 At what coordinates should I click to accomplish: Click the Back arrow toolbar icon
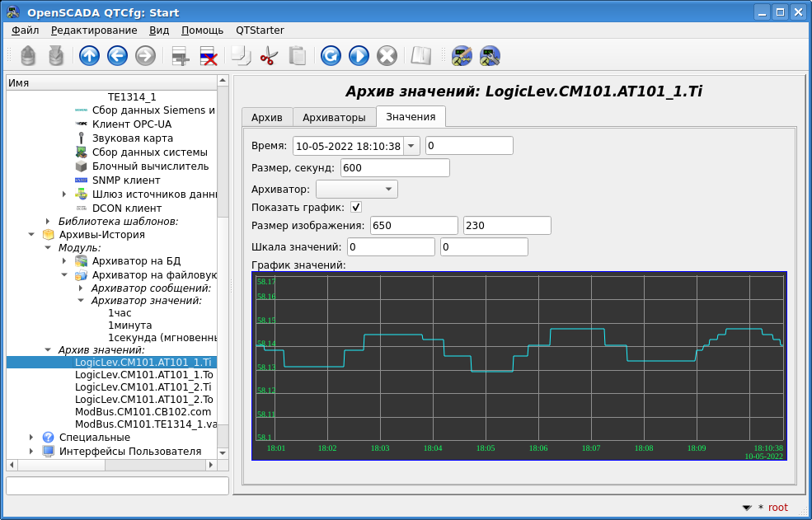[x=117, y=55]
